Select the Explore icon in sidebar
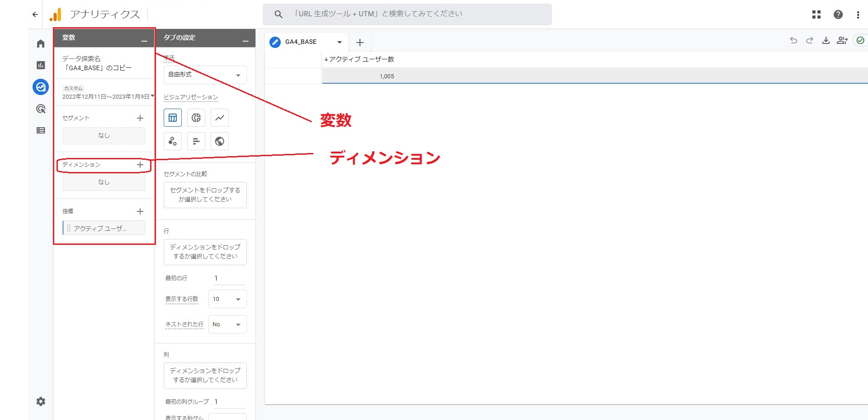The image size is (868, 420). (x=41, y=87)
